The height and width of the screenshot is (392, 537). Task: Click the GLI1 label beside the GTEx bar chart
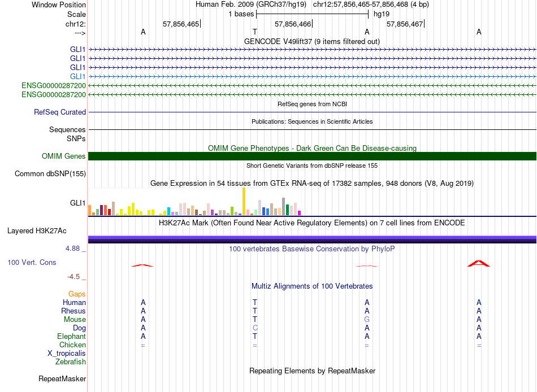78,203
